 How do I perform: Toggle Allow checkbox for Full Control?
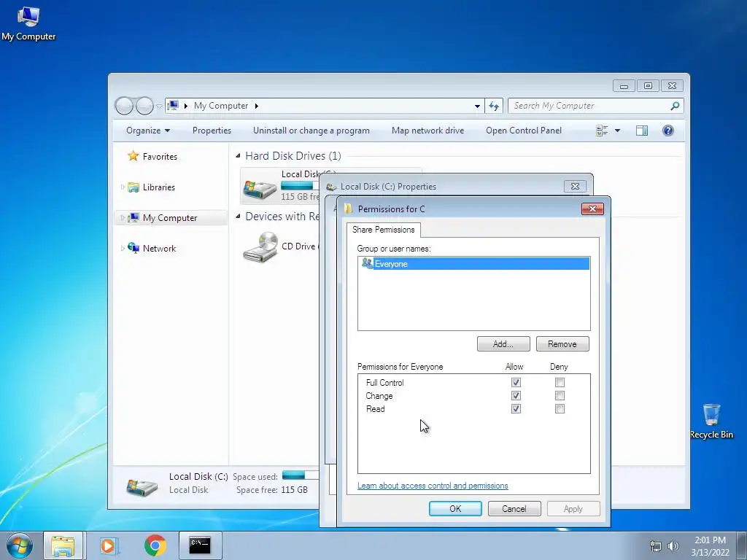(516, 382)
